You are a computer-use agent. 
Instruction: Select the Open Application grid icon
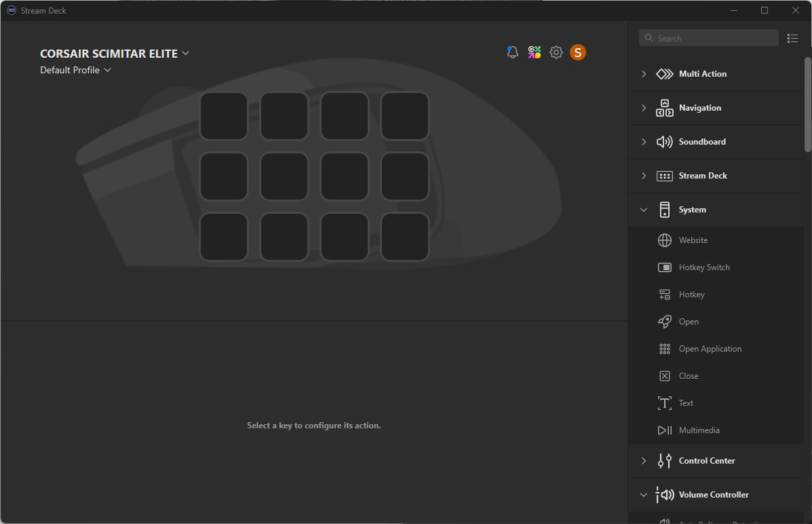tap(665, 349)
